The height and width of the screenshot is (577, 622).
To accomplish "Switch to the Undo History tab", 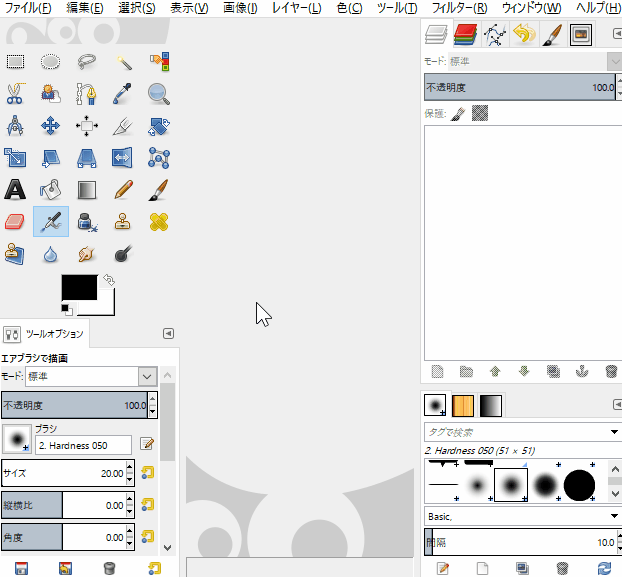I will (x=524, y=35).
